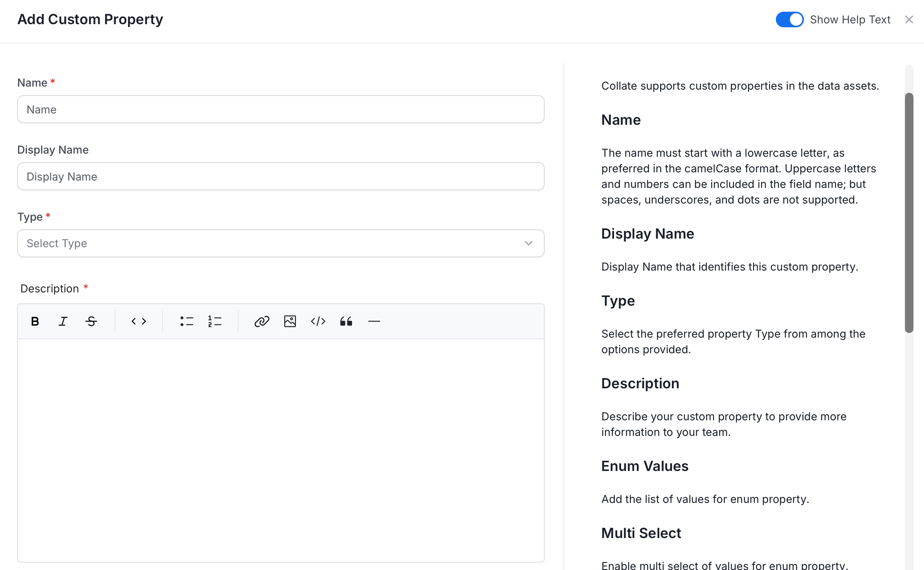The width and height of the screenshot is (924, 570).
Task: Click the 'Add Custom Property' title
Action: (90, 19)
